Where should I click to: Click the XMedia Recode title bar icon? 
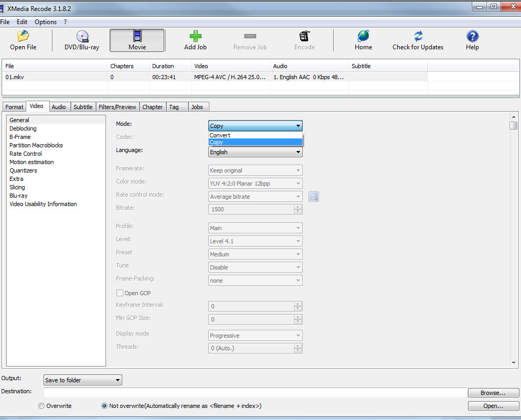click(2, 8)
